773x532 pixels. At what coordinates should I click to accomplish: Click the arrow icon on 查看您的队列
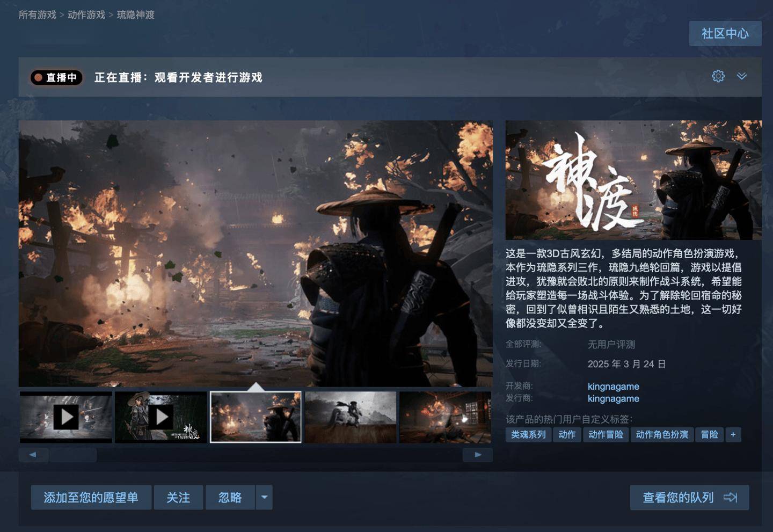pos(730,498)
